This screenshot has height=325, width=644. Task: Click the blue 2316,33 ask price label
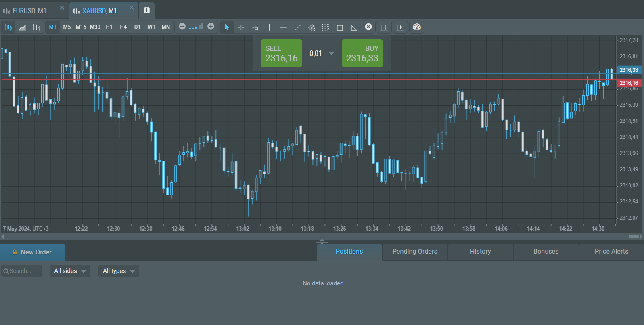[x=629, y=70]
